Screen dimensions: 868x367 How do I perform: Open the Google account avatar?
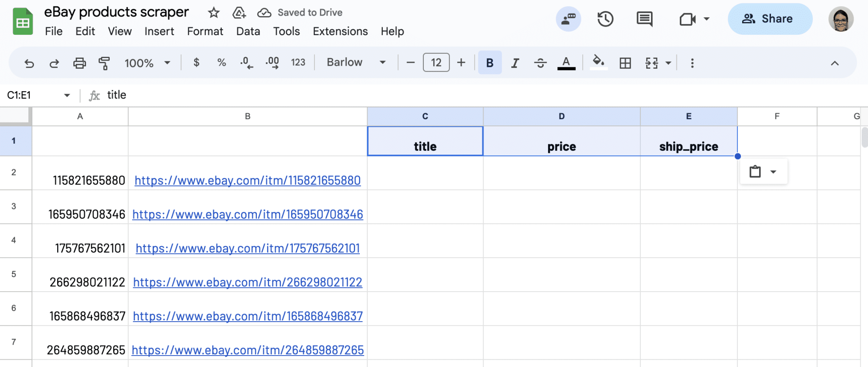point(841,19)
